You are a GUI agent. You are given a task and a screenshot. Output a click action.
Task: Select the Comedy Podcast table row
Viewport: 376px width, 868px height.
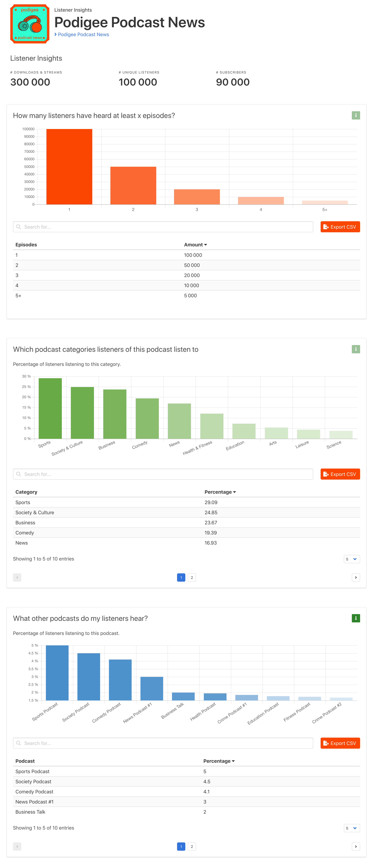(x=187, y=792)
